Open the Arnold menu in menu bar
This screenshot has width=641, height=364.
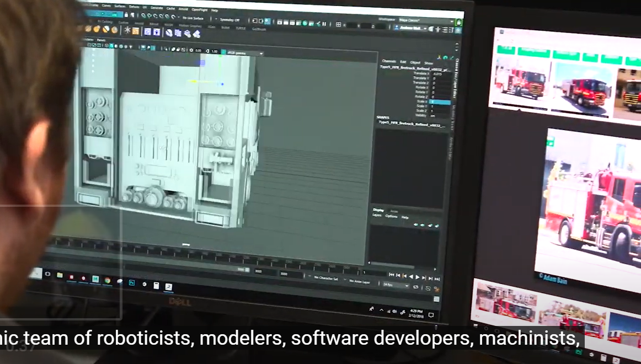[183, 9]
